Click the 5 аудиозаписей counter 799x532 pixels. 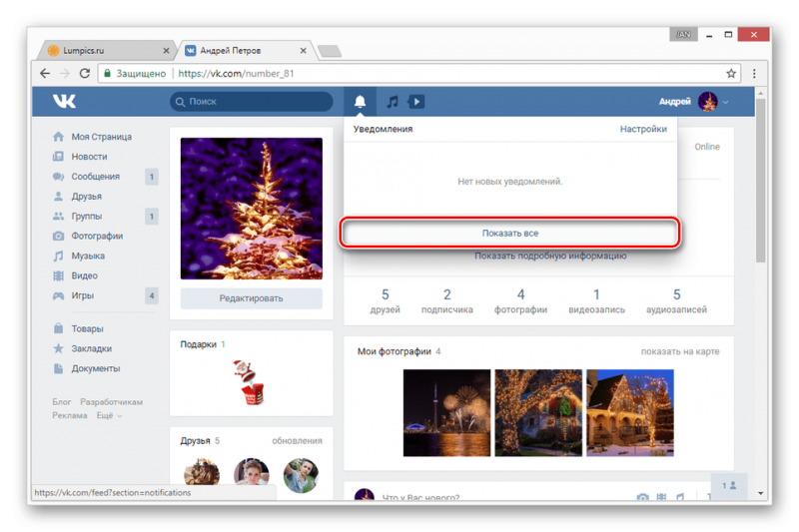tap(676, 301)
